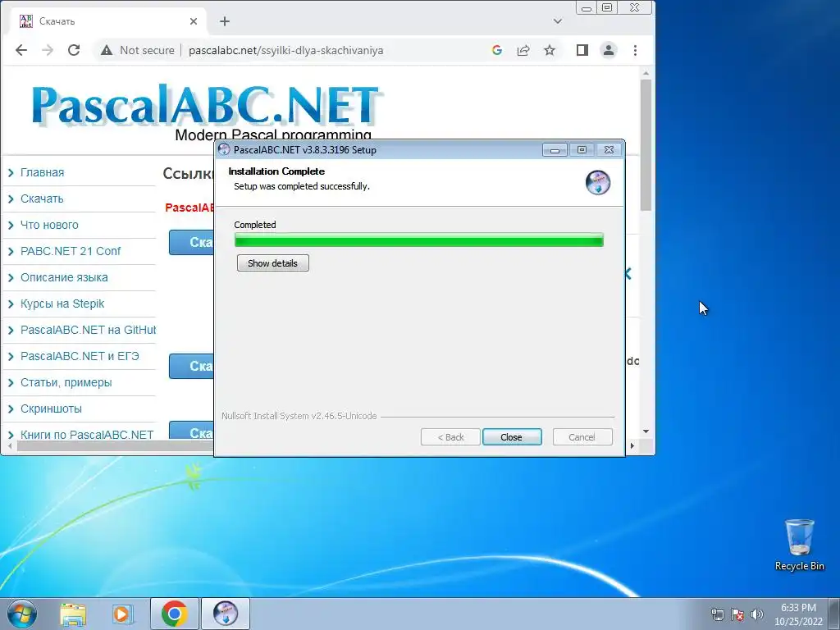Click the installer icon in dialog header
The height and width of the screenshot is (630, 840).
[598, 183]
